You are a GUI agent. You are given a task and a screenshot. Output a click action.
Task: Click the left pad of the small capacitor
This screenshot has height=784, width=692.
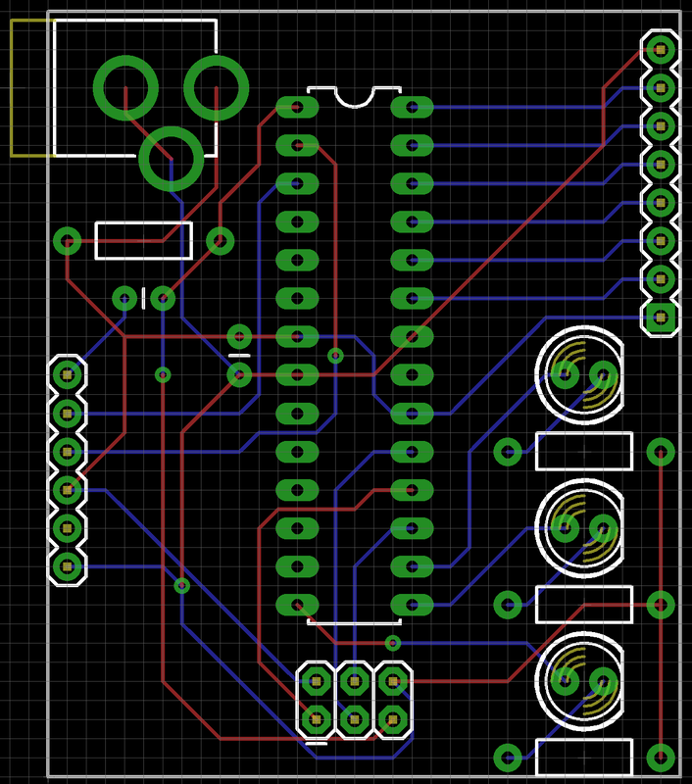click(x=124, y=299)
